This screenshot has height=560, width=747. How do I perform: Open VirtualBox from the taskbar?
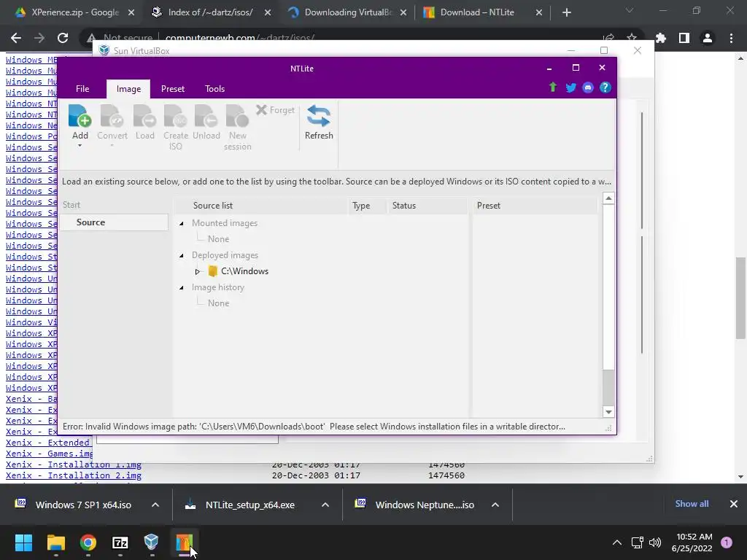pyautogui.click(x=152, y=542)
